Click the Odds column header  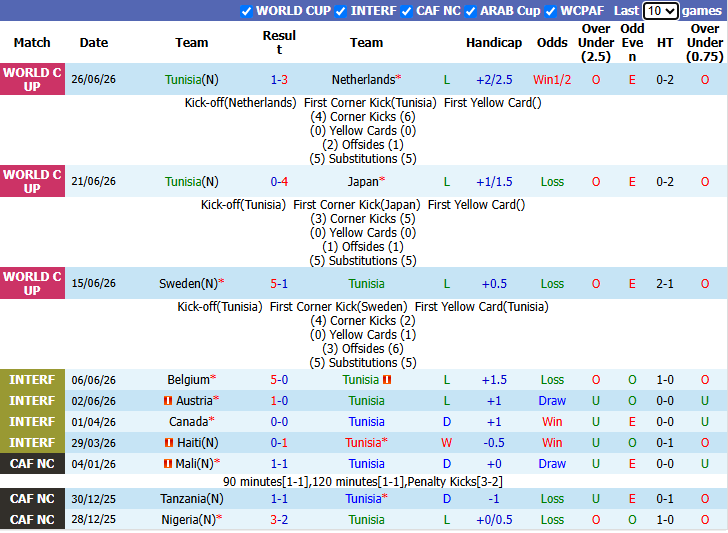pos(552,43)
